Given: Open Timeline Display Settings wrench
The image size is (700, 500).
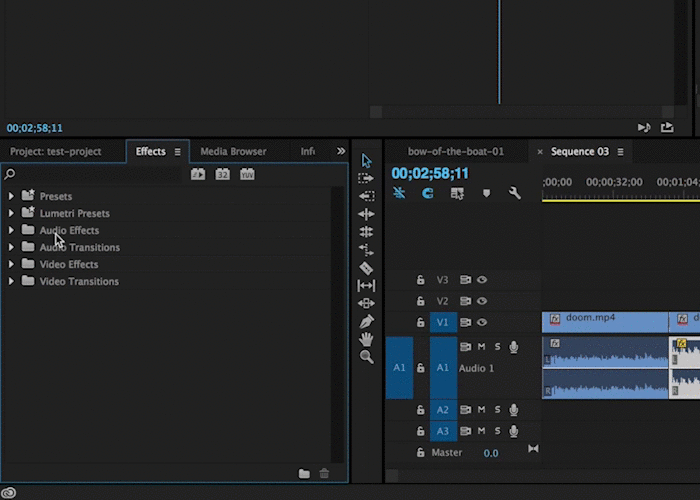Looking at the screenshot, I should click(x=515, y=193).
